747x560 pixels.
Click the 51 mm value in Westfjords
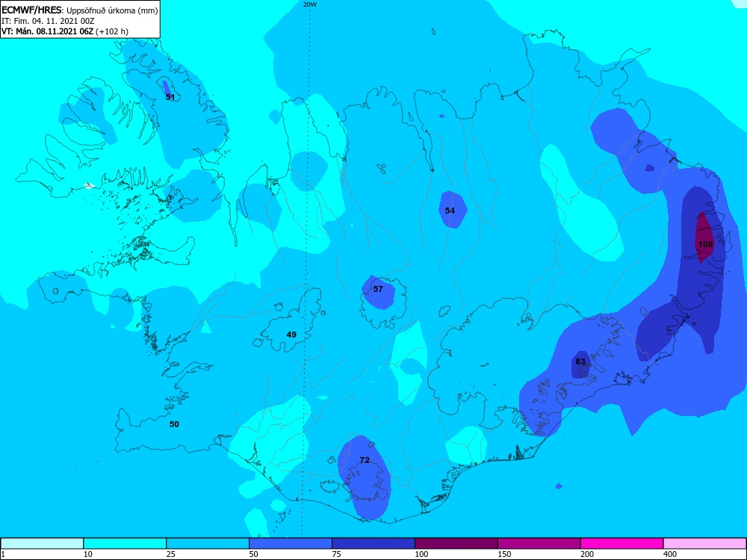point(170,97)
